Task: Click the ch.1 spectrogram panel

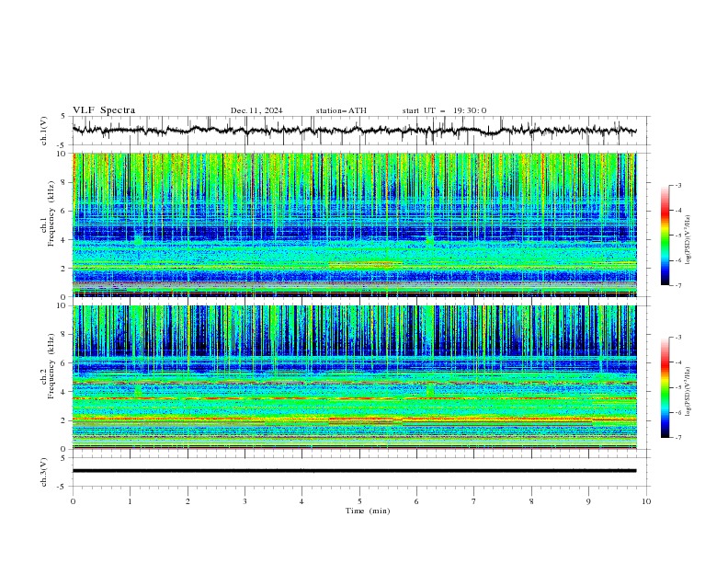Action: [355, 224]
